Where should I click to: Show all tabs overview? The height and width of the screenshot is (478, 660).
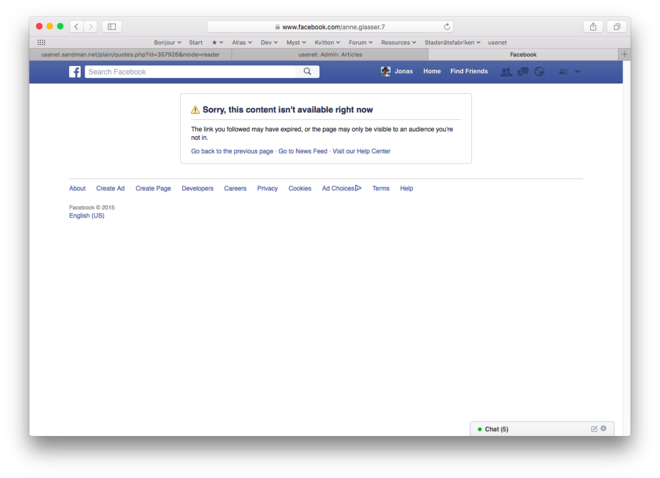617,27
